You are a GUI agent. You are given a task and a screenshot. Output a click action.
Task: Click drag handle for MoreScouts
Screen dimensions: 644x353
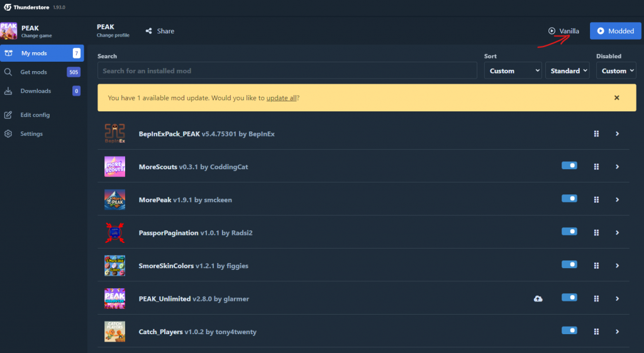[596, 166]
